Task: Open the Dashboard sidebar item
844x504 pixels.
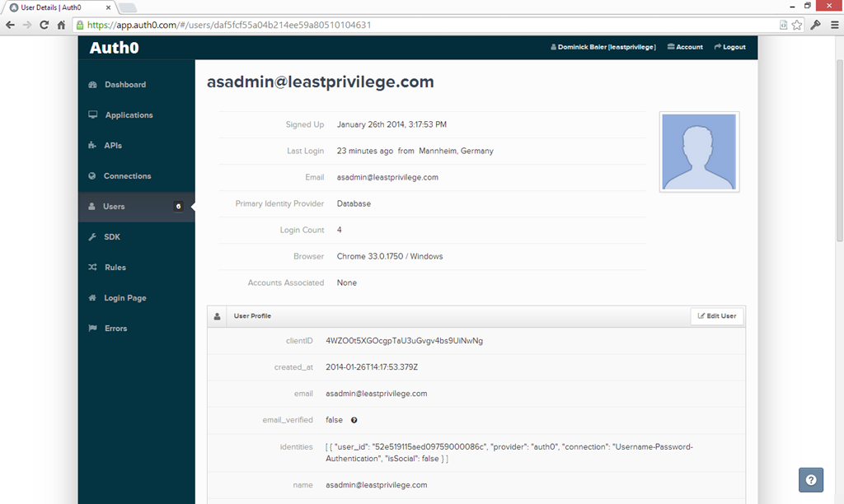Action: [x=124, y=85]
